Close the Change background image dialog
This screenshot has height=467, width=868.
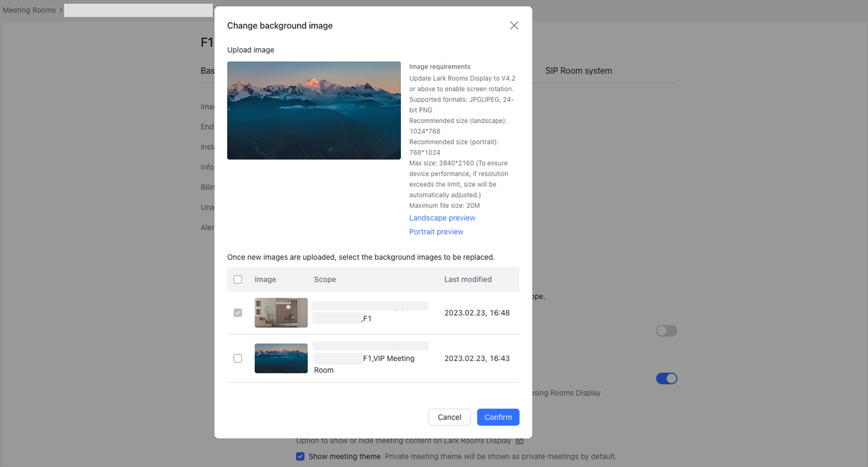[x=514, y=26]
